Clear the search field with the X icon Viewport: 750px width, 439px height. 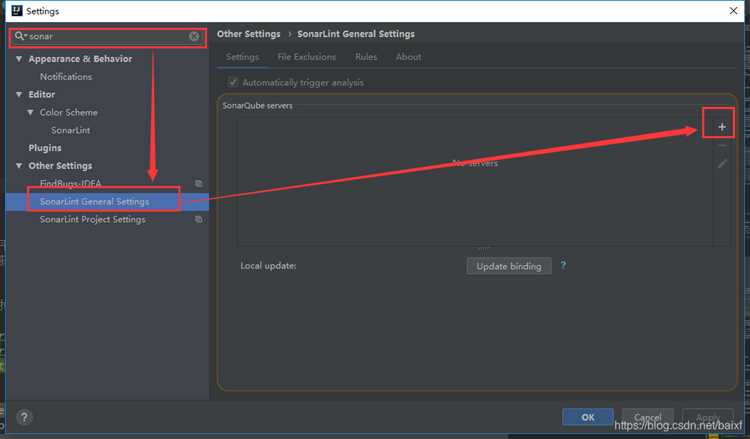[194, 36]
